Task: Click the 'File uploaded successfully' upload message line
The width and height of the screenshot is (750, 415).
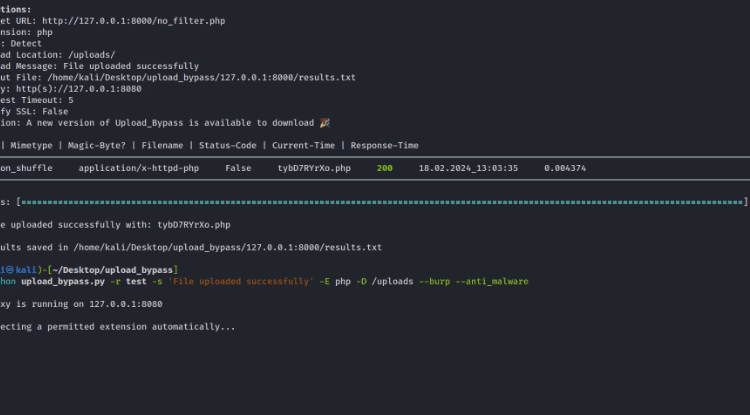Action: [x=99, y=66]
